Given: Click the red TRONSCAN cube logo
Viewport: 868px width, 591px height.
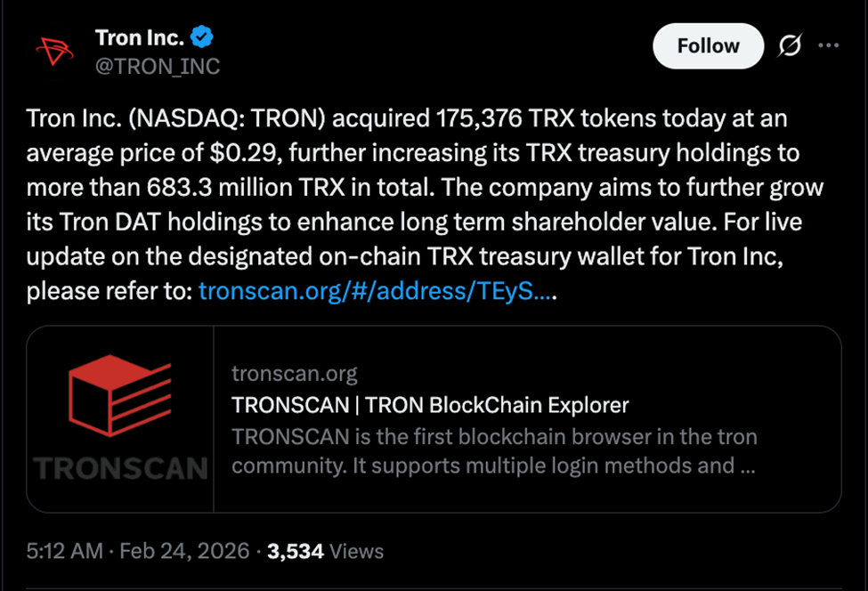Looking at the screenshot, I should click(120, 396).
